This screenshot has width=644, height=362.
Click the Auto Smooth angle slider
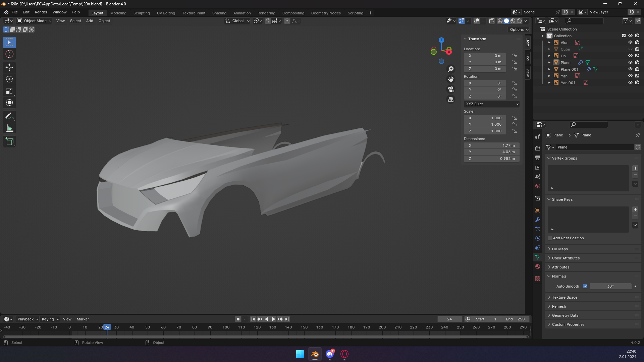tap(610, 286)
